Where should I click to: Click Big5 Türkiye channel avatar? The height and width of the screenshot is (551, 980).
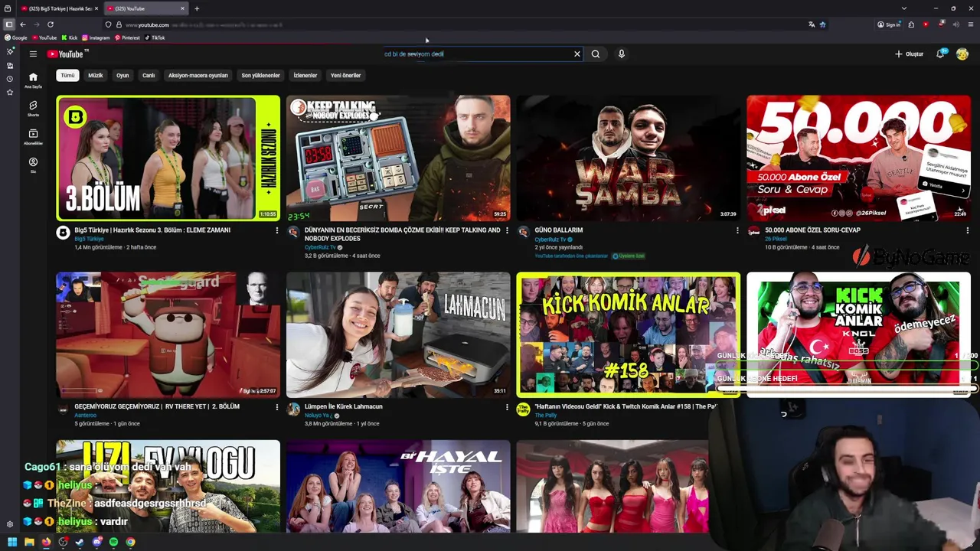click(64, 233)
